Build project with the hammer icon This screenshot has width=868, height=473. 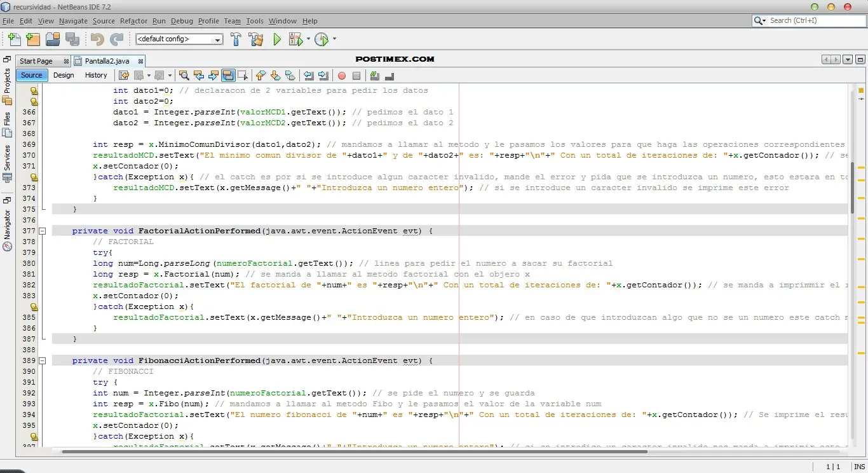click(236, 39)
